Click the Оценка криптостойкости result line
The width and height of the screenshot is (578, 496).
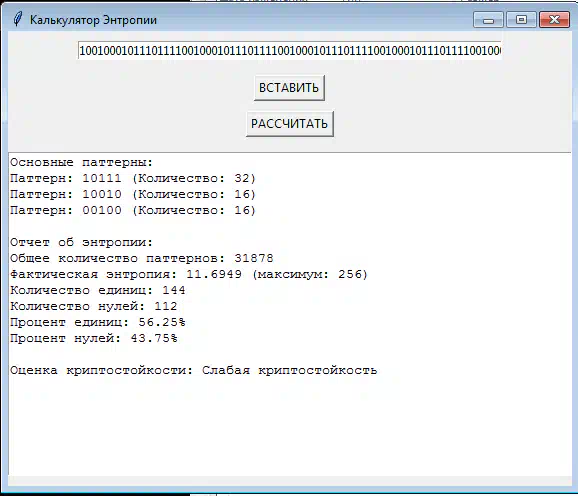pos(194,370)
